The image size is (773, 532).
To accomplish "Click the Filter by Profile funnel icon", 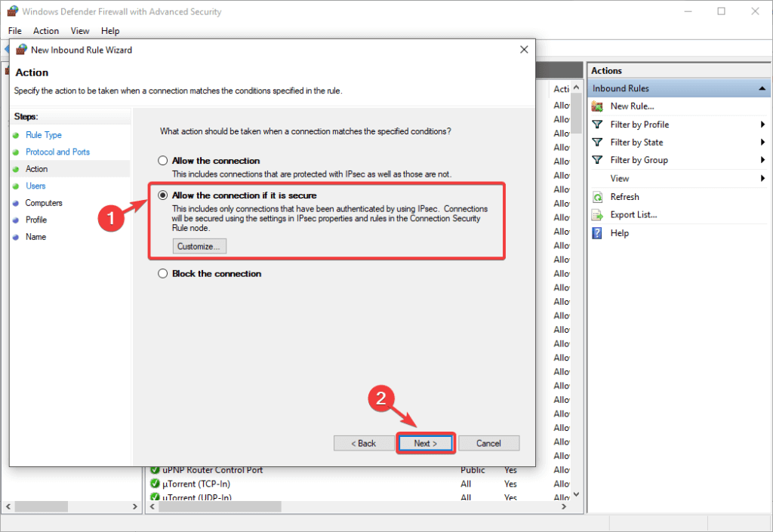I will click(597, 125).
